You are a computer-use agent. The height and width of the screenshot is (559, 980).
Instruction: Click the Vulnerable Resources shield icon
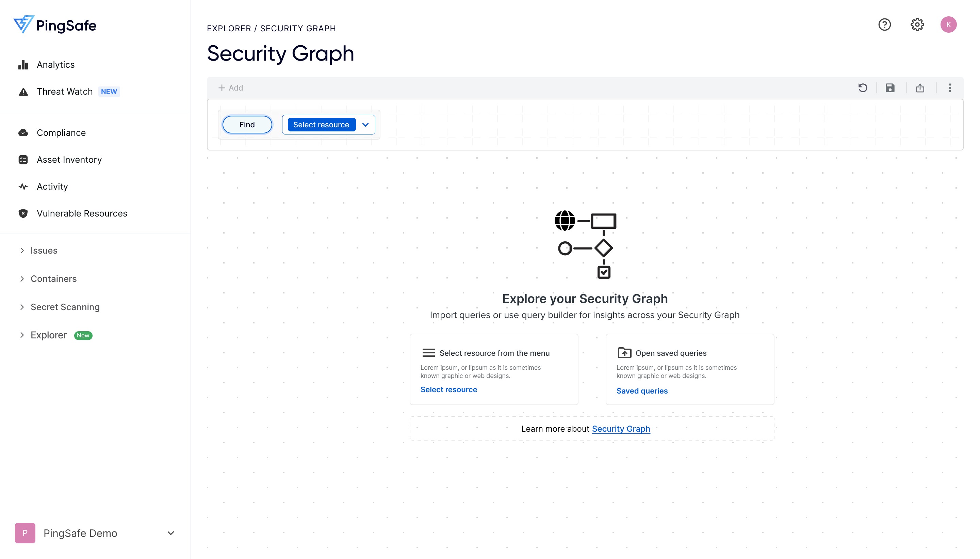coord(23,213)
